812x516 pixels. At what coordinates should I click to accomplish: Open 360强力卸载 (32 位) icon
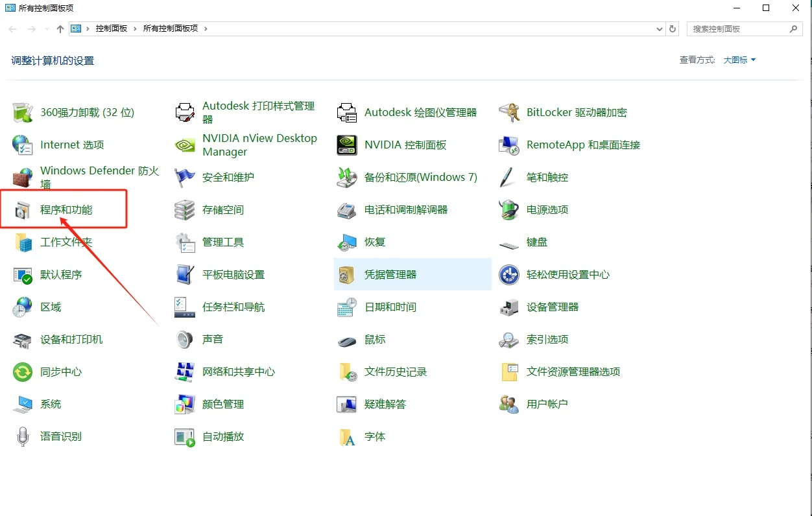pos(23,112)
